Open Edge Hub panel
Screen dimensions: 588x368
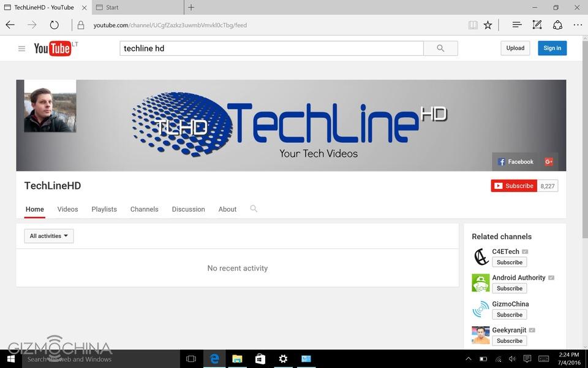click(x=516, y=25)
